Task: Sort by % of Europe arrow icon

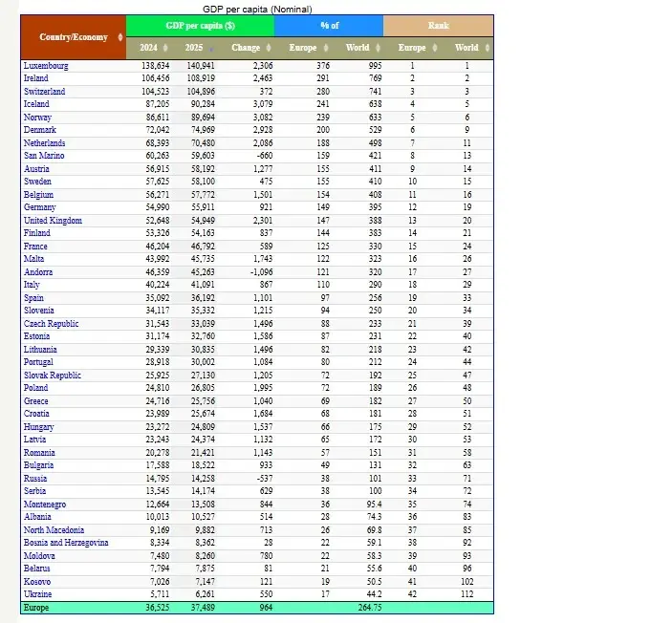Action: click(x=325, y=48)
